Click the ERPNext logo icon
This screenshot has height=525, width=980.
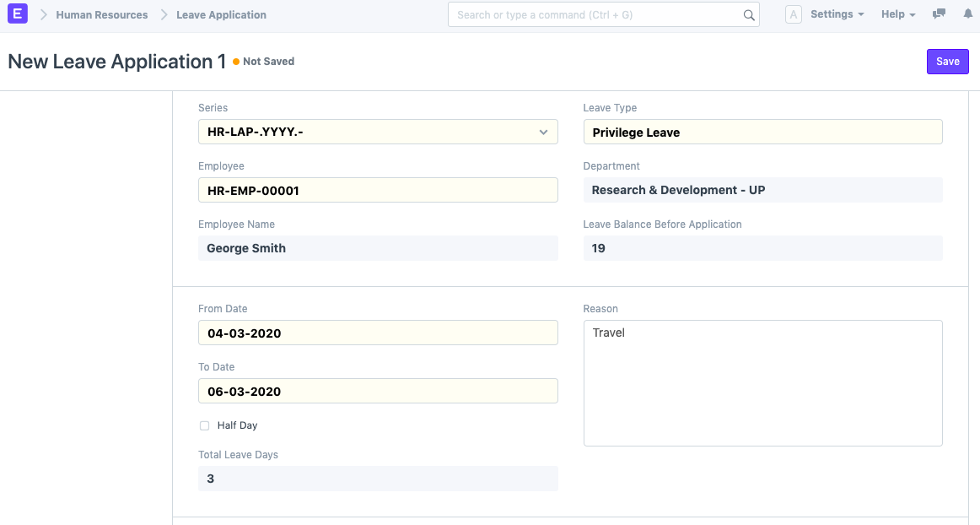18,14
